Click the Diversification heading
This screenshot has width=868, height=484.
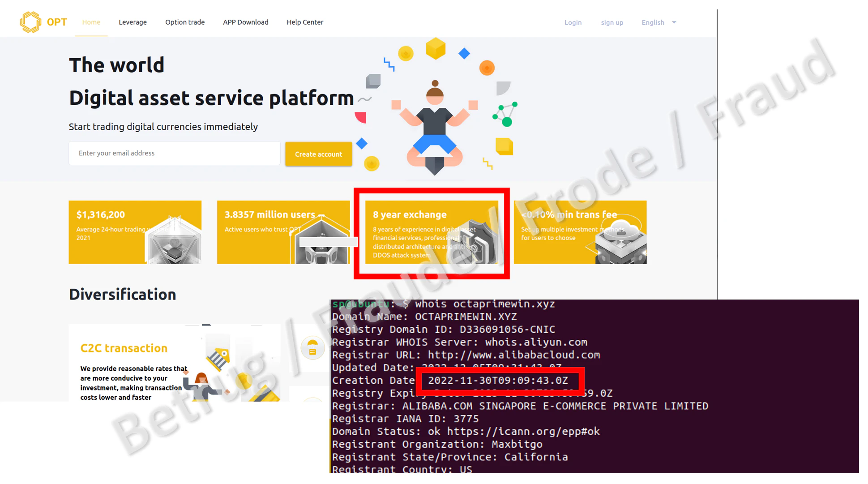pyautogui.click(x=123, y=294)
